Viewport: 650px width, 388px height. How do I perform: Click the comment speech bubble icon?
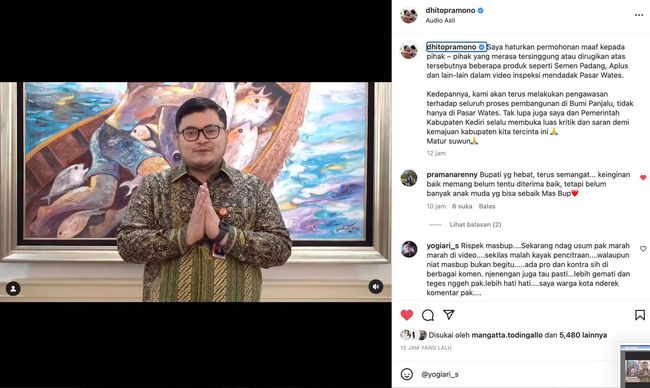pos(428,315)
